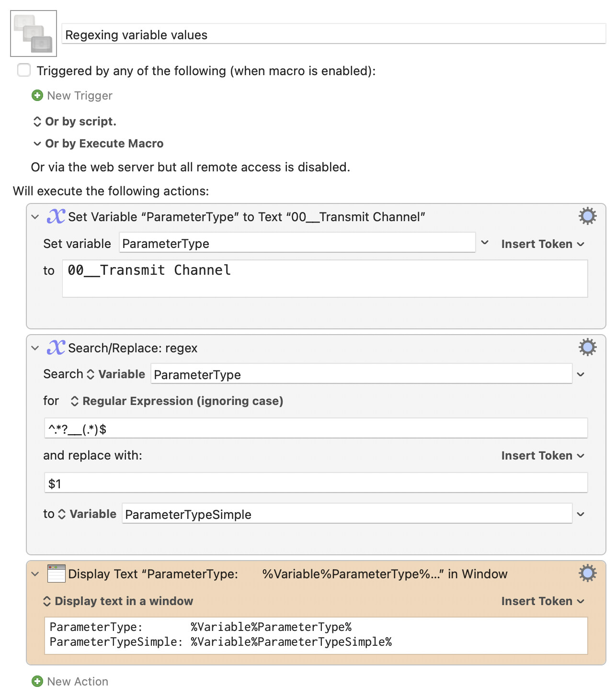
Task: Click the macro icon thumbnail
Action: click(x=34, y=34)
